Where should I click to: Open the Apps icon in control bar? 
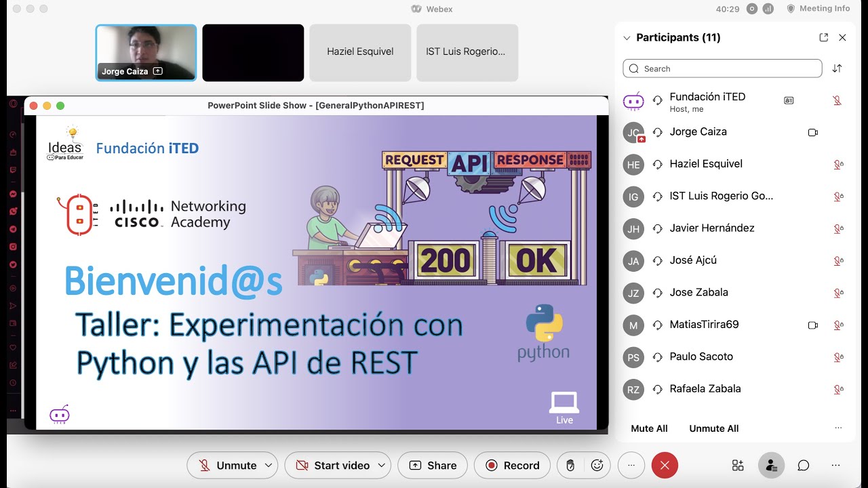(738, 466)
